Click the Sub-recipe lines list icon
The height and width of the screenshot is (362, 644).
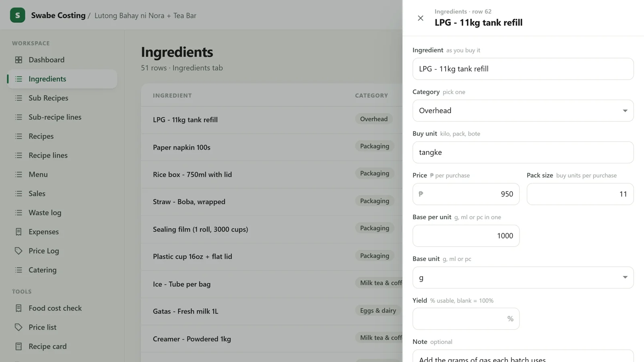[x=19, y=117]
